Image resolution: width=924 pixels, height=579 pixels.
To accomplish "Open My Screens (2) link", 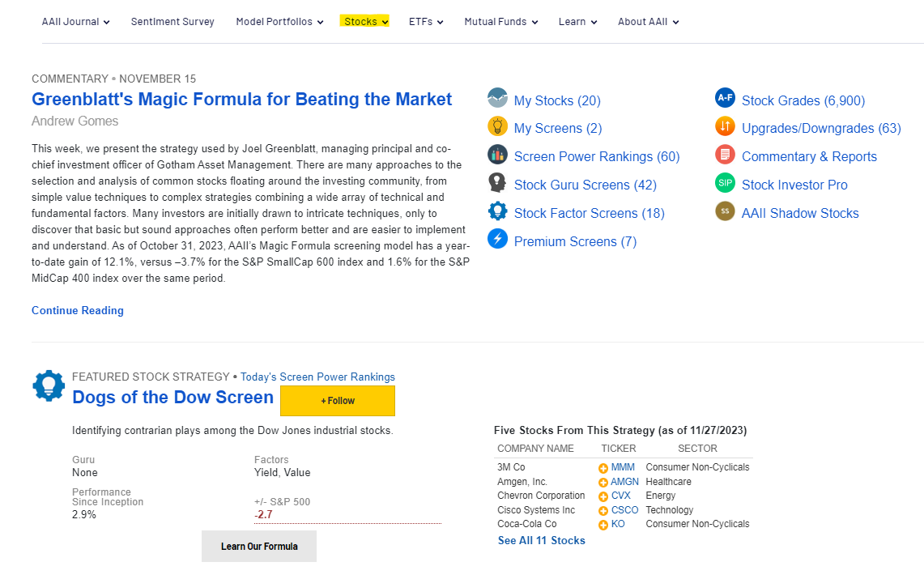I will pos(558,129).
